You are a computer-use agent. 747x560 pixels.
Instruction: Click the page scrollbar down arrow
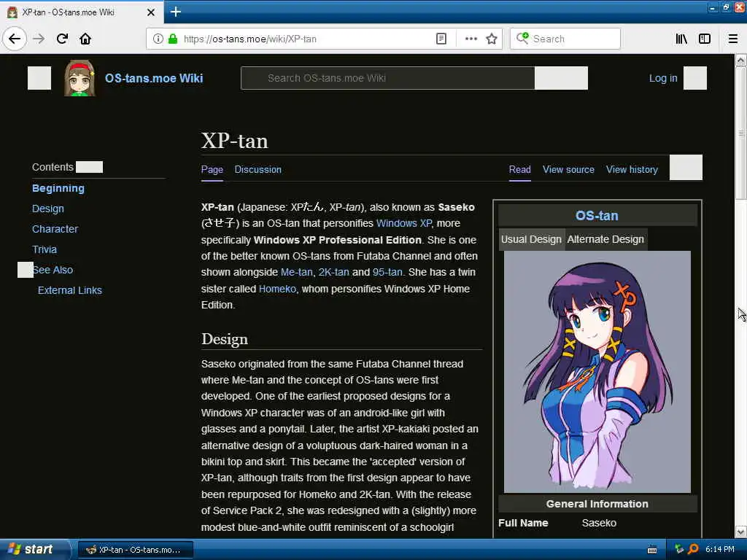point(741,532)
